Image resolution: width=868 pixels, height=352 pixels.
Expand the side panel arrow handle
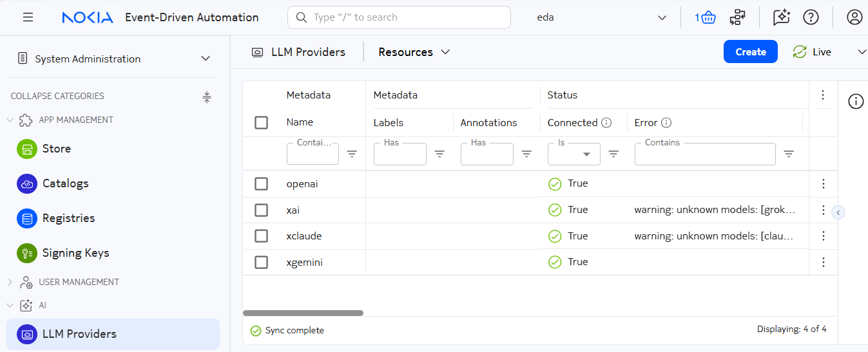click(838, 212)
